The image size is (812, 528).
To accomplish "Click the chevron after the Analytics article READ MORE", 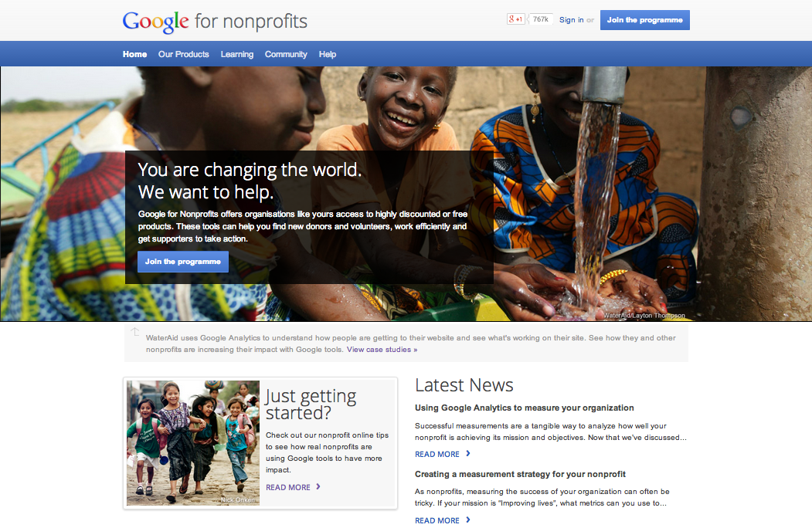I will (468, 453).
